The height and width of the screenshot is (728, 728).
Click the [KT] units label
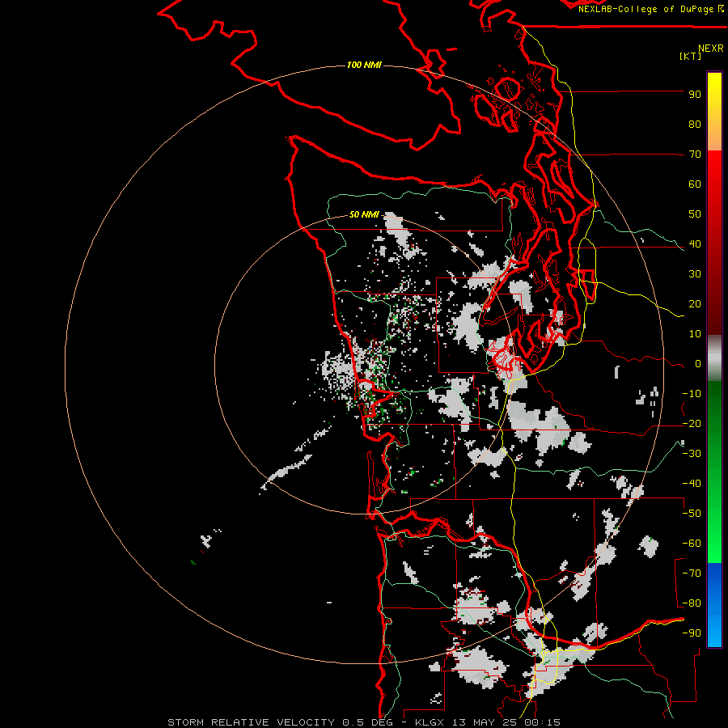point(691,56)
